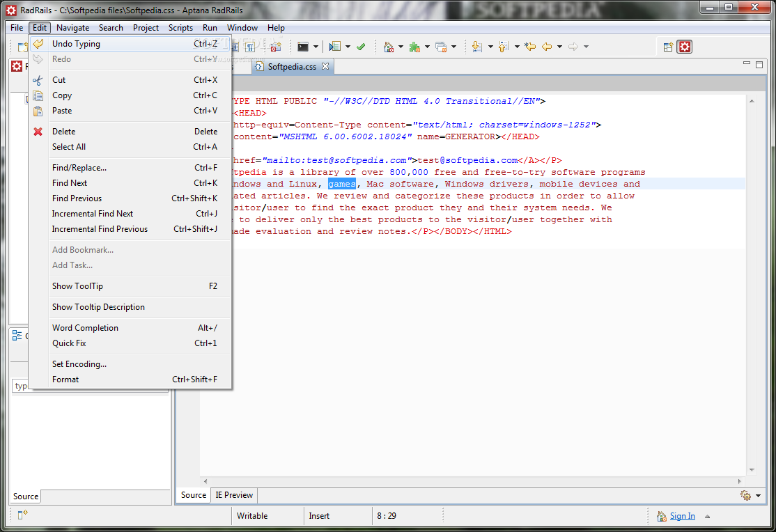
Task: Click the run script toolbar icon
Action: pos(335,47)
